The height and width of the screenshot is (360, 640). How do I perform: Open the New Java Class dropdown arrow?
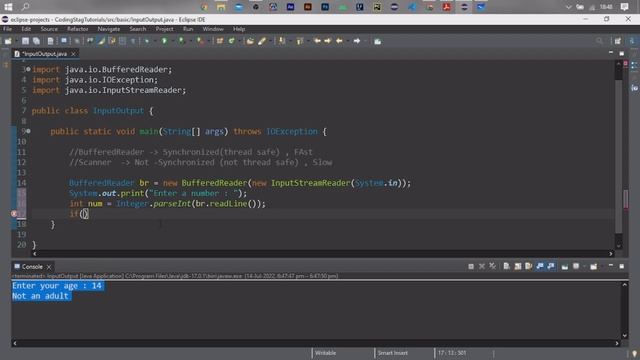point(239,41)
